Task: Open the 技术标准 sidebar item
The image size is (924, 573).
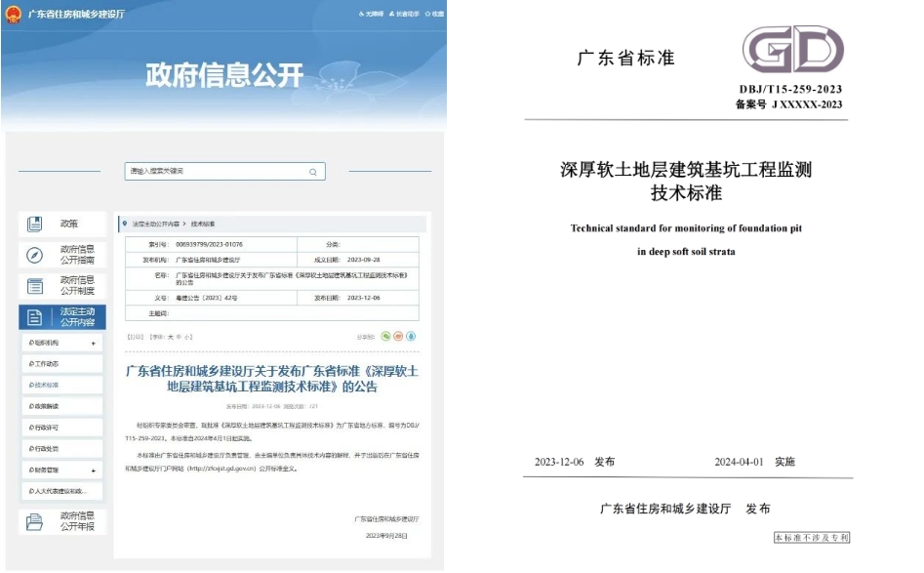Action: 46,385
